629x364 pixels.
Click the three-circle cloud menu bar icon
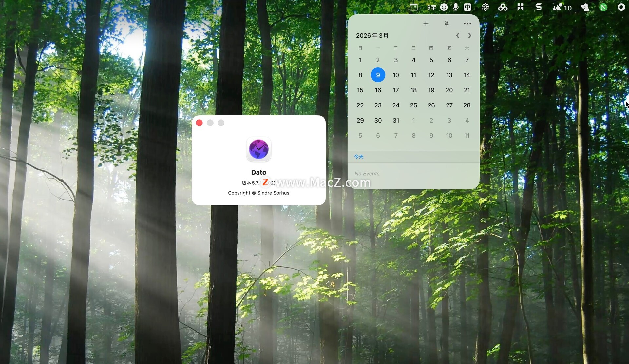click(x=503, y=7)
